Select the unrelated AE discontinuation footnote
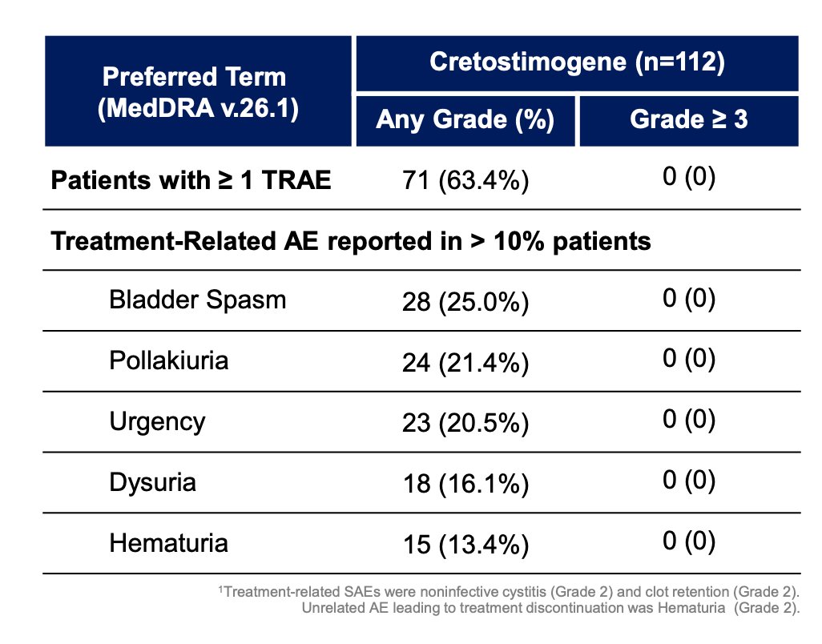The height and width of the screenshot is (644, 822). 550,609
